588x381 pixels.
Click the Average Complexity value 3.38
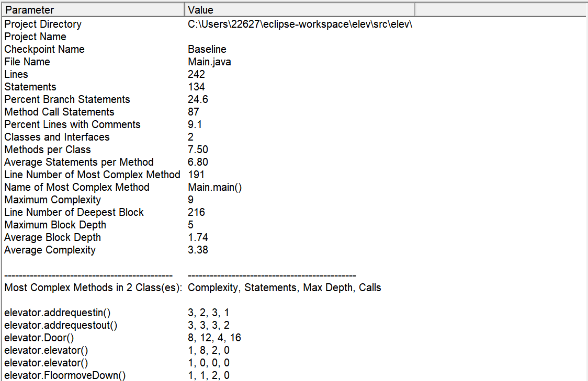click(198, 250)
